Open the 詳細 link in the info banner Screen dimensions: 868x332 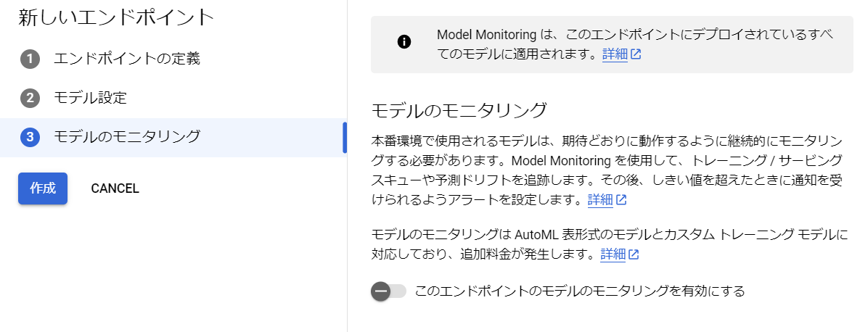615,54
